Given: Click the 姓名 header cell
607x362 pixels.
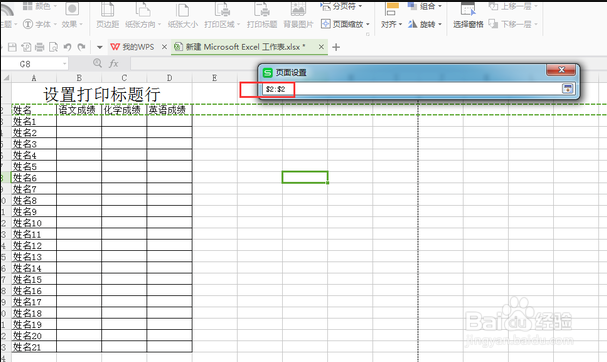Looking at the screenshot, I should pyautogui.click(x=34, y=110).
